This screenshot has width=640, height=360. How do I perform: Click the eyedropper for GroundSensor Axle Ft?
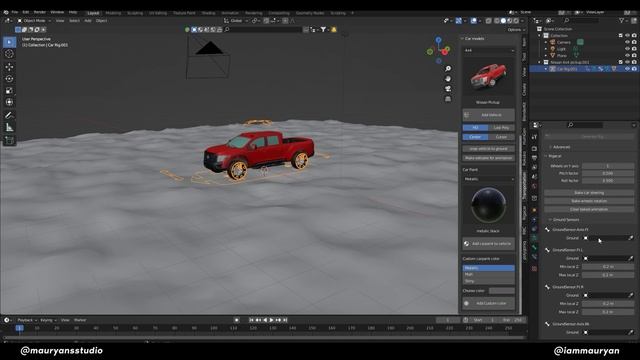(x=631, y=238)
